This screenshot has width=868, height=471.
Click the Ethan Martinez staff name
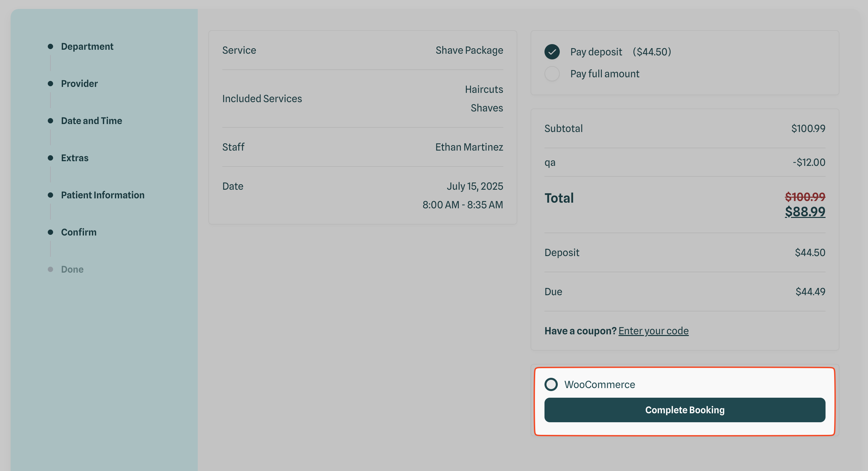click(469, 147)
